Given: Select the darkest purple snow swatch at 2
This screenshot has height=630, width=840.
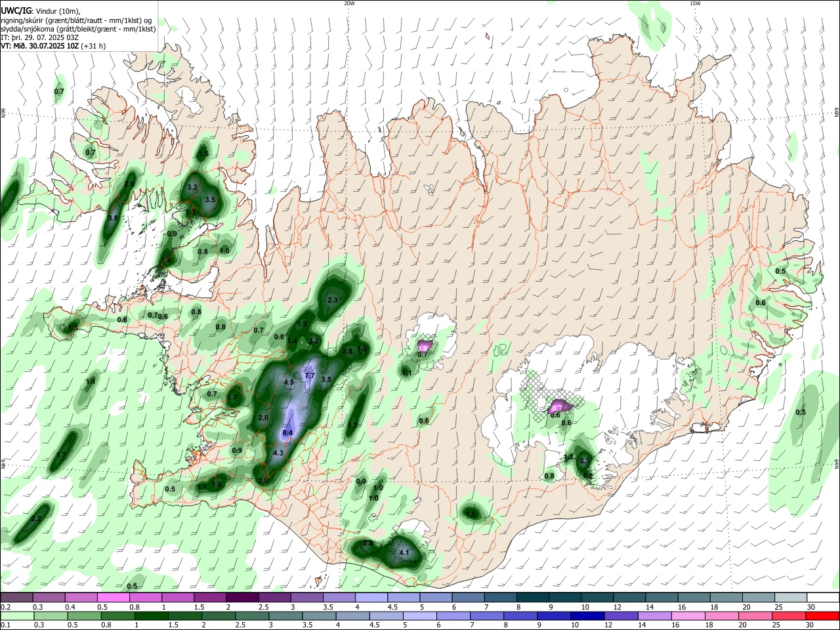Looking at the screenshot, I should coord(241,597).
